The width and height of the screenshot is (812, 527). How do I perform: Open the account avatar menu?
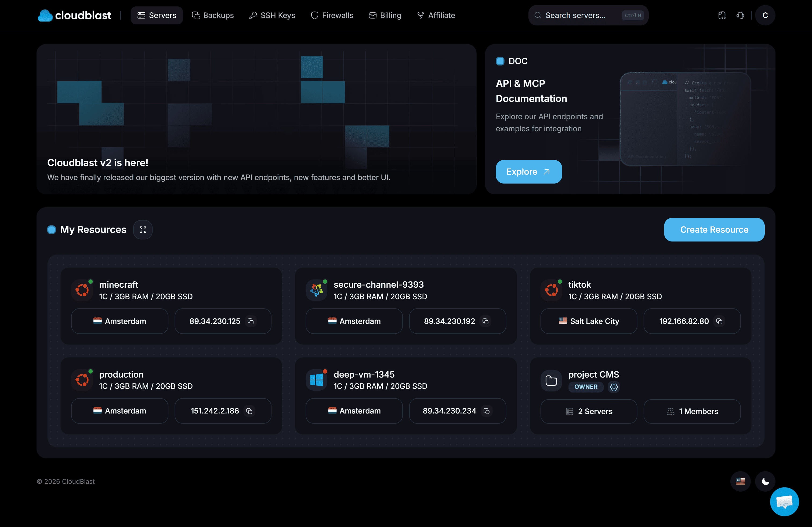point(765,15)
